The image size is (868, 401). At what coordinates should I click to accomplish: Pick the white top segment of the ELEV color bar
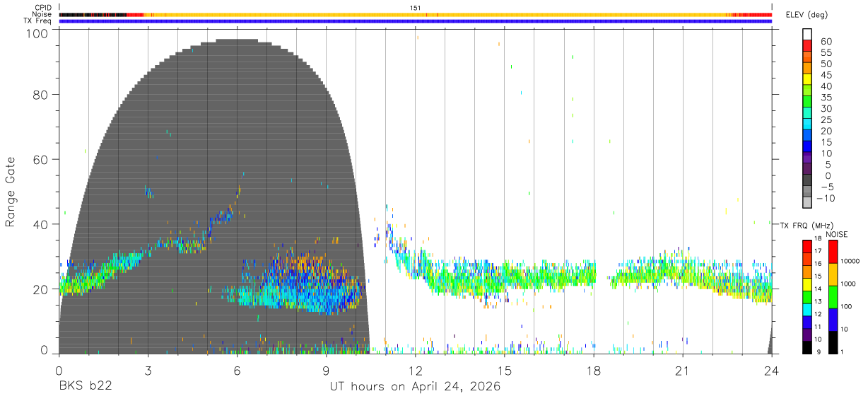(x=809, y=33)
